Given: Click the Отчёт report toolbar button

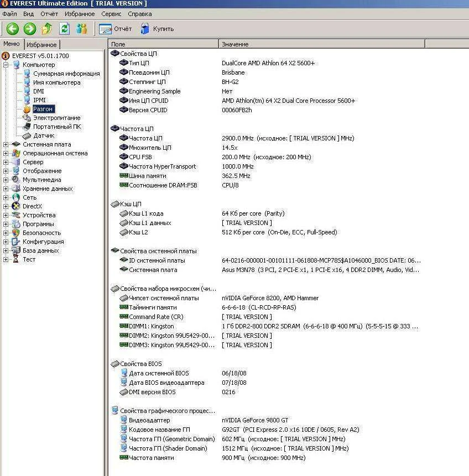Looking at the screenshot, I should point(116,29).
